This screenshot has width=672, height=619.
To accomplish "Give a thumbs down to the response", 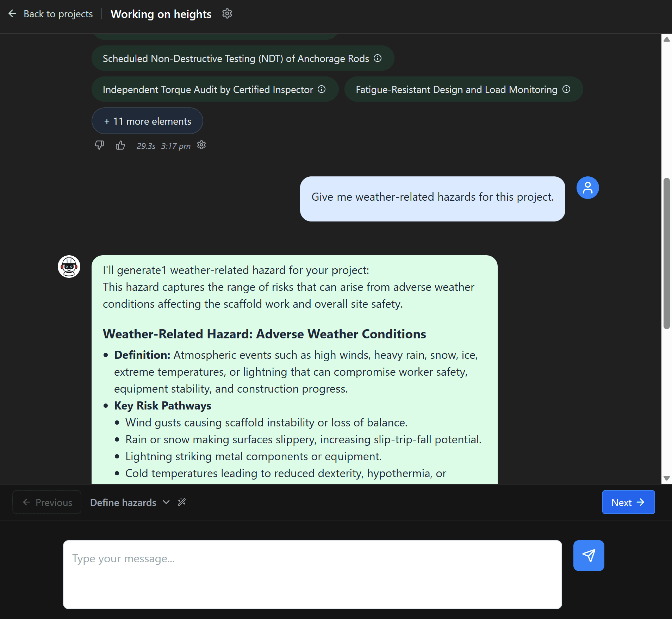I will pos(100,145).
